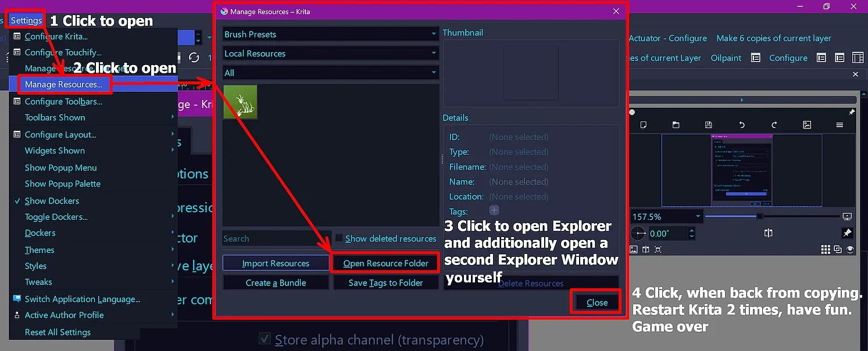This screenshot has width=868, height=351.
Task: Toggle Store alpha channel (transparency) checkbox
Action: (265, 338)
